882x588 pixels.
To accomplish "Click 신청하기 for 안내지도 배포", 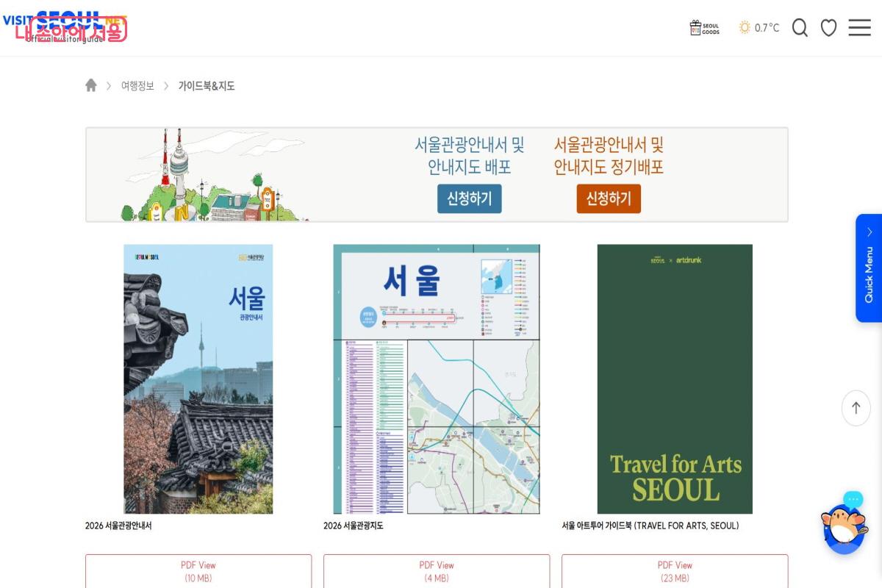I will click(470, 198).
